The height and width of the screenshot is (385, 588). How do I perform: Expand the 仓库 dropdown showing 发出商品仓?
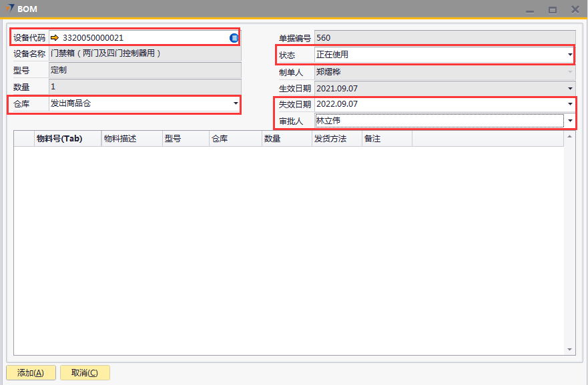point(236,104)
